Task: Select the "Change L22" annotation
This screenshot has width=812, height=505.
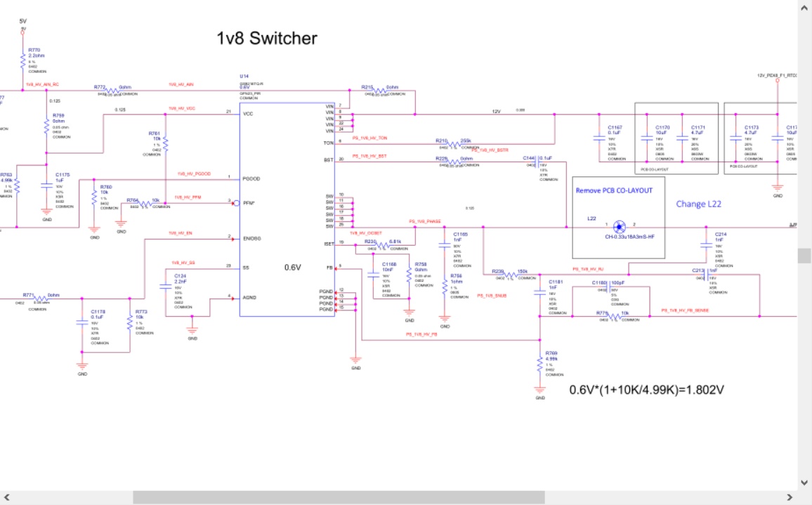Action: (x=698, y=204)
